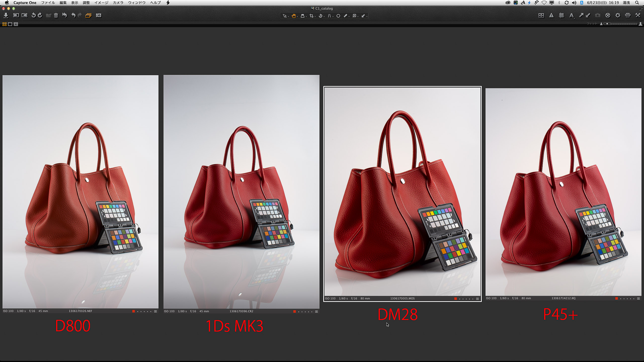The height and width of the screenshot is (362, 644).
Task: Click the フィット zoom label
Action: [x=592, y=24]
